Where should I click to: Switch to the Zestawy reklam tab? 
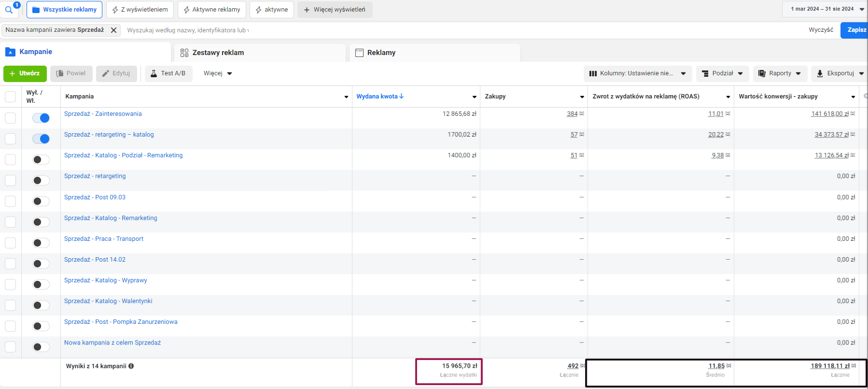click(x=260, y=53)
